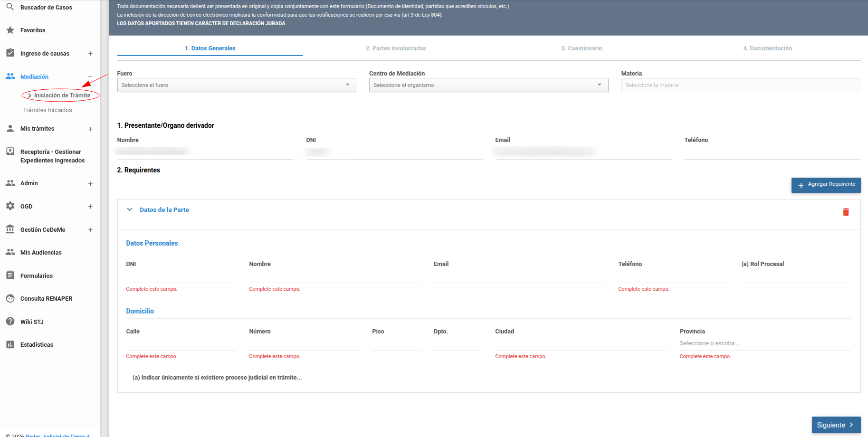Collapse the Datos de la Parte panel
This screenshot has height=437, width=868.
click(x=130, y=209)
